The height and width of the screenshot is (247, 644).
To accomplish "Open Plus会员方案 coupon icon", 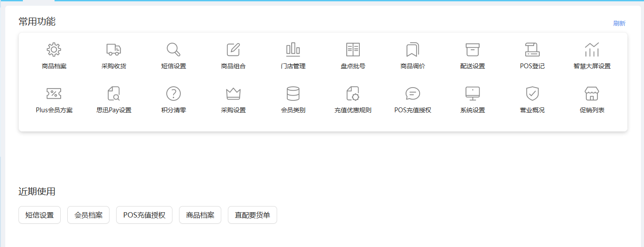I will coord(54,93).
